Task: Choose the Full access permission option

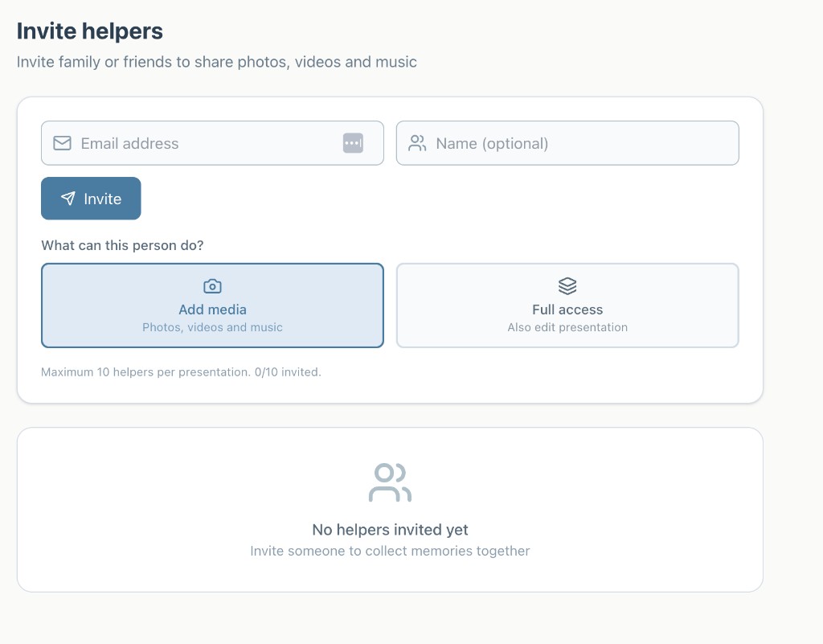Action: point(567,310)
